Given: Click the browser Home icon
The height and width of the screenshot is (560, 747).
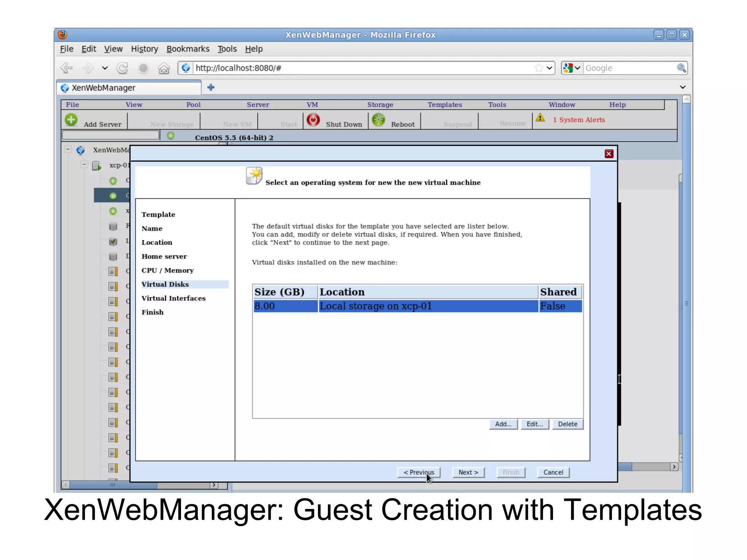Looking at the screenshot, I should 164,68.
